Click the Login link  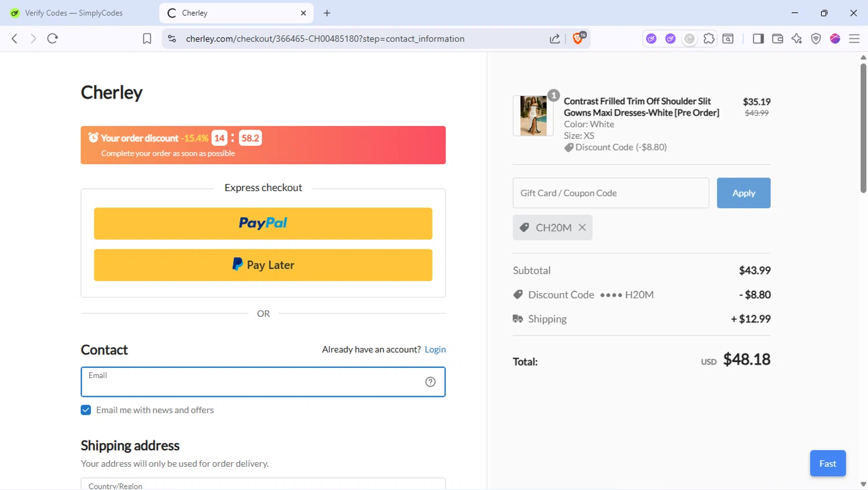435,349
